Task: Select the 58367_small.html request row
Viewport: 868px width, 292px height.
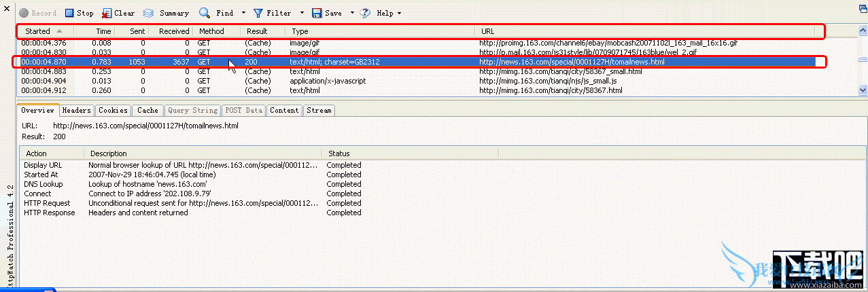Action: (438, 71)
